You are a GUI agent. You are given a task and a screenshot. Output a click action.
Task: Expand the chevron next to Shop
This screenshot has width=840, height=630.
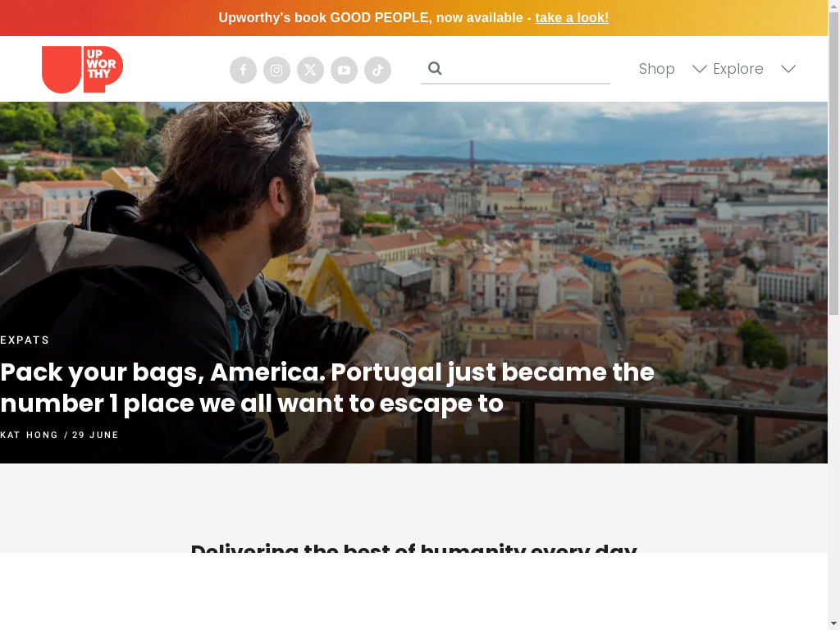(x=699, y=69)
